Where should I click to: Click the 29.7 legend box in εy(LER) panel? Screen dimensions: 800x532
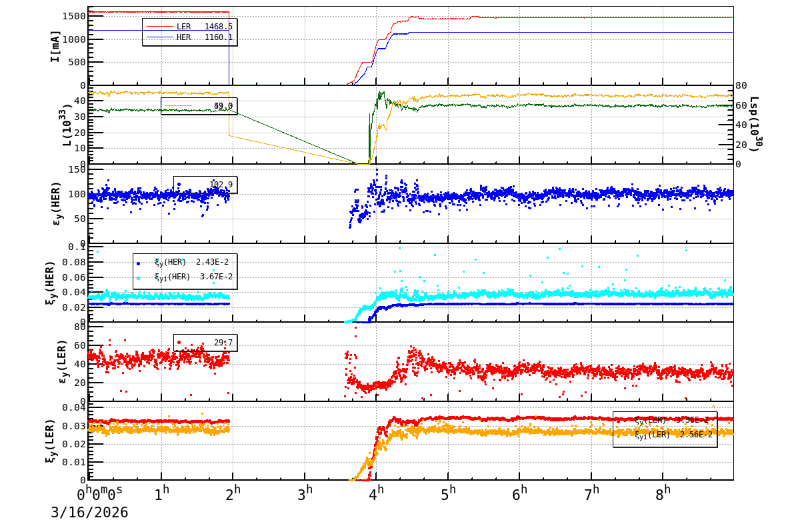click(x=205, y=343)
